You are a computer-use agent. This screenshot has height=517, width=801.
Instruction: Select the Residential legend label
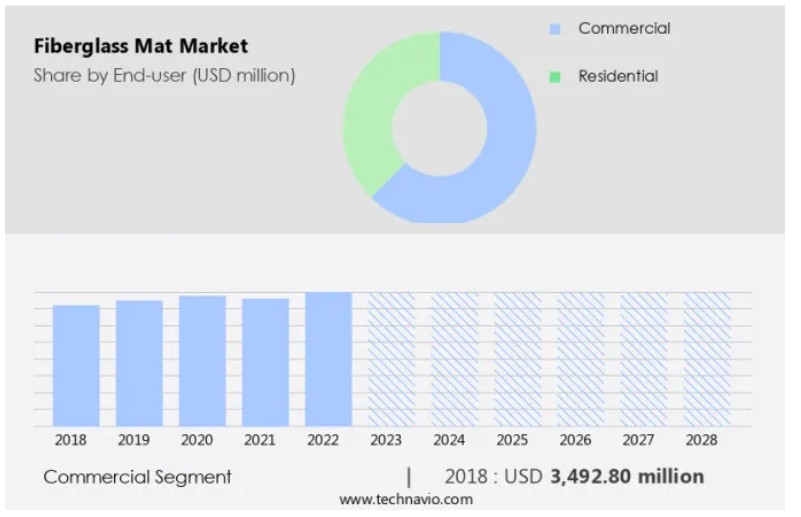(618, 77)
